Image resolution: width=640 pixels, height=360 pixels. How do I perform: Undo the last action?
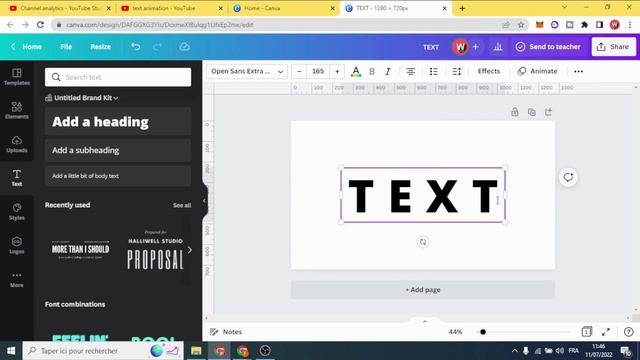point(136,47)
